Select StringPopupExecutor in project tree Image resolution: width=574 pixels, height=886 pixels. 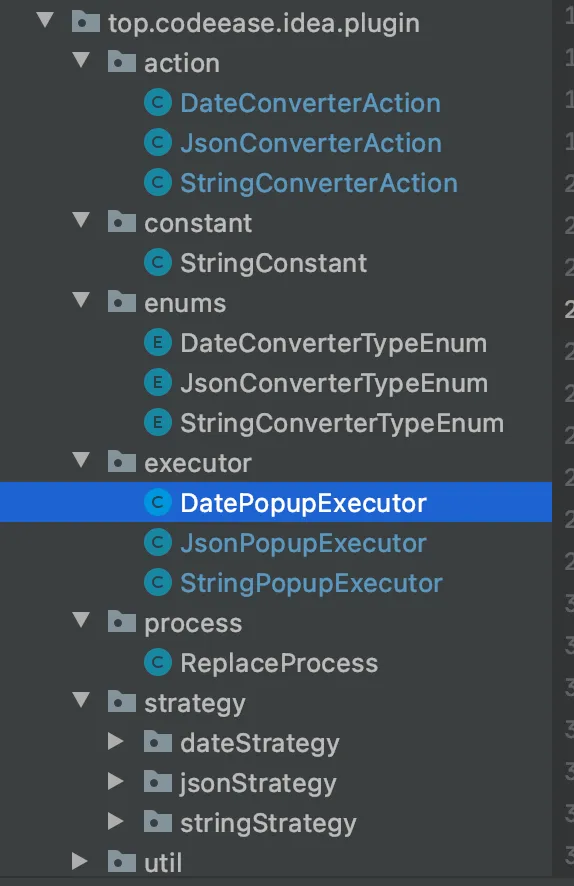pyautogui.click(x=311, y=583)
